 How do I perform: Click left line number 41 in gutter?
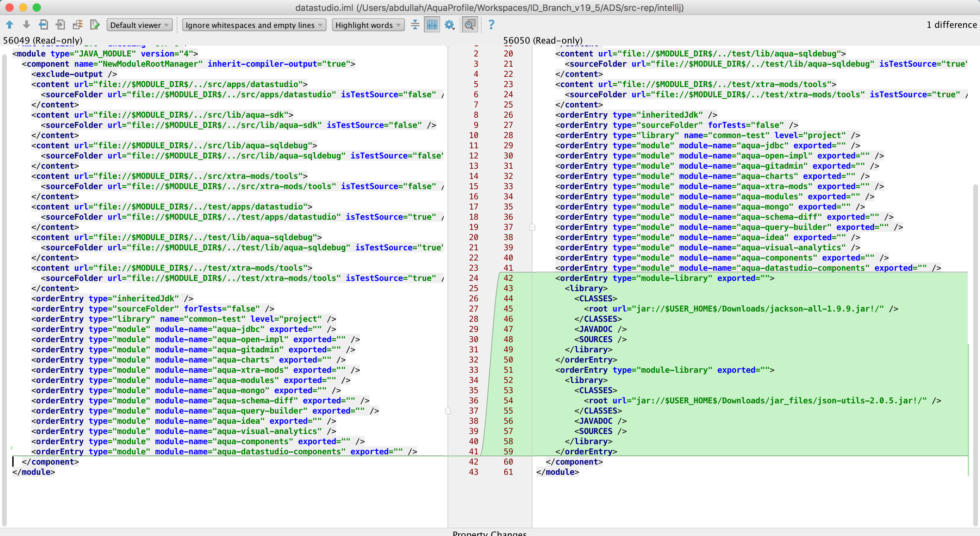point(473,452)
